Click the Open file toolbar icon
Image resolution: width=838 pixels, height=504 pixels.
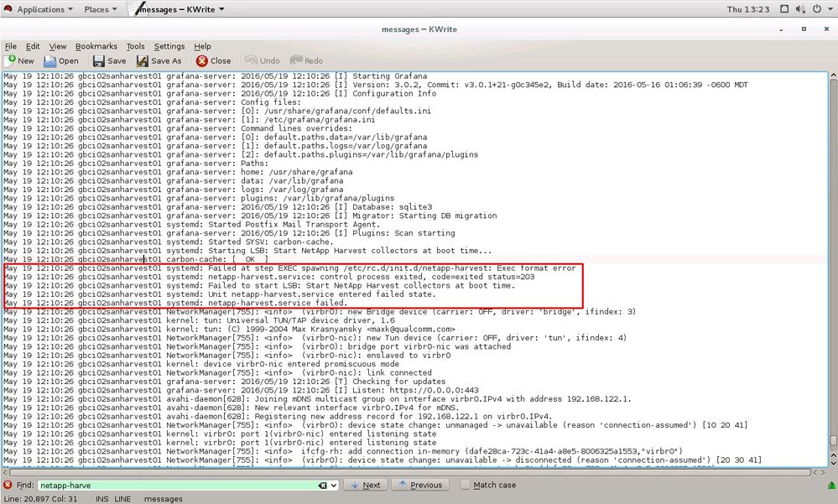[x=49, y=61]
